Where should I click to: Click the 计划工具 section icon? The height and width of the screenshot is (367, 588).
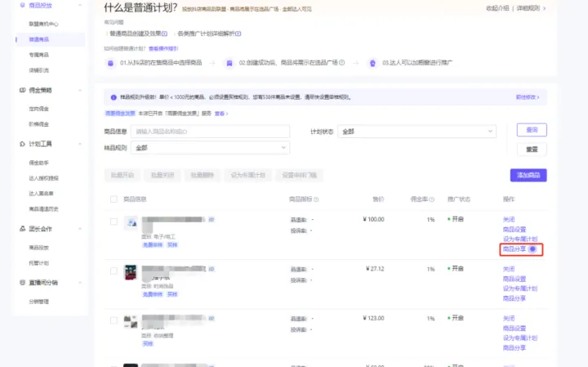click(23, 144)
